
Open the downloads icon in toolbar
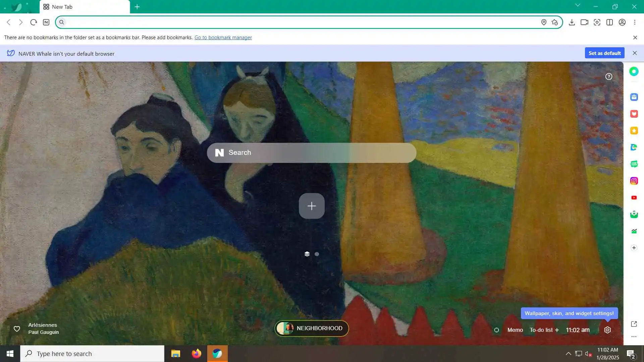[572, 22]
